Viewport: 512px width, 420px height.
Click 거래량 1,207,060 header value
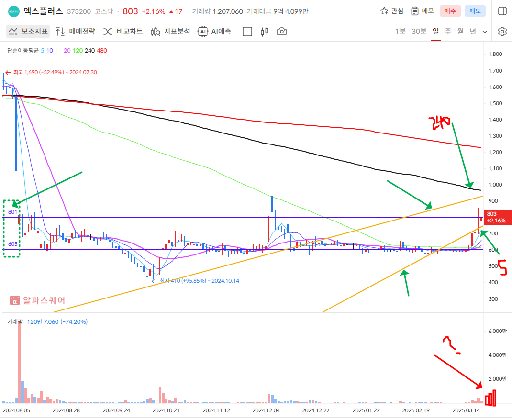[217, 11]
